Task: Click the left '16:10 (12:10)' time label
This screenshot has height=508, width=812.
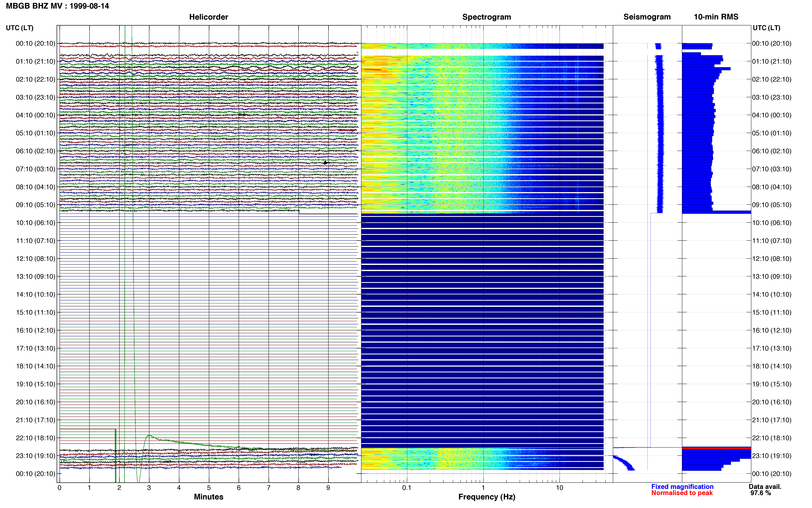Action: click(36, 330)
